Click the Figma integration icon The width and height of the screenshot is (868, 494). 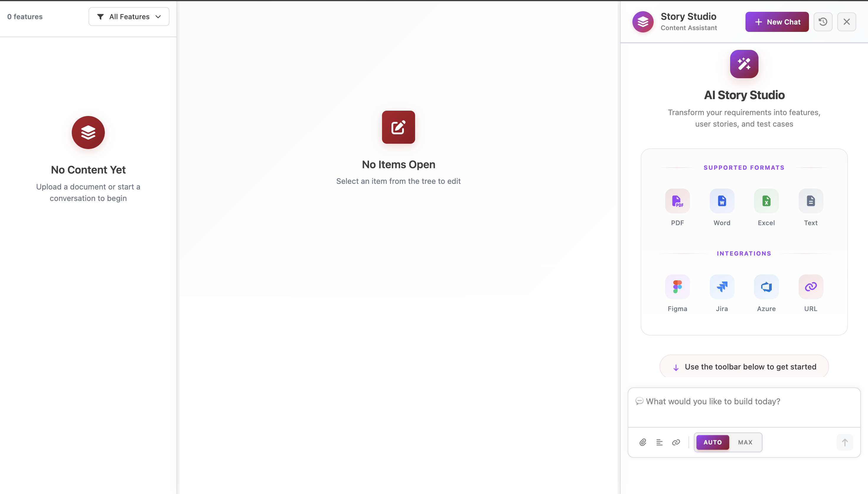coord(677,287)
